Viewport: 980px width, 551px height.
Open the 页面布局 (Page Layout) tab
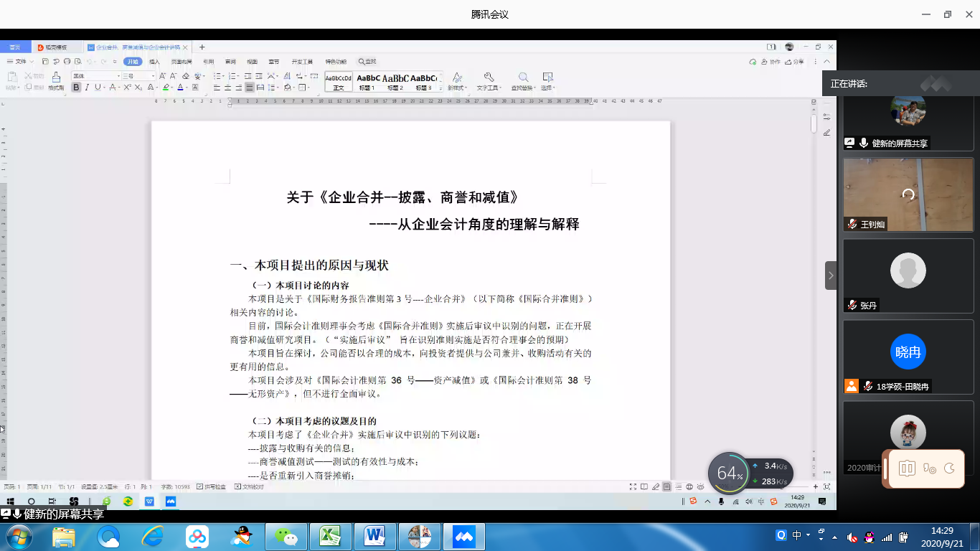(181, 62)
